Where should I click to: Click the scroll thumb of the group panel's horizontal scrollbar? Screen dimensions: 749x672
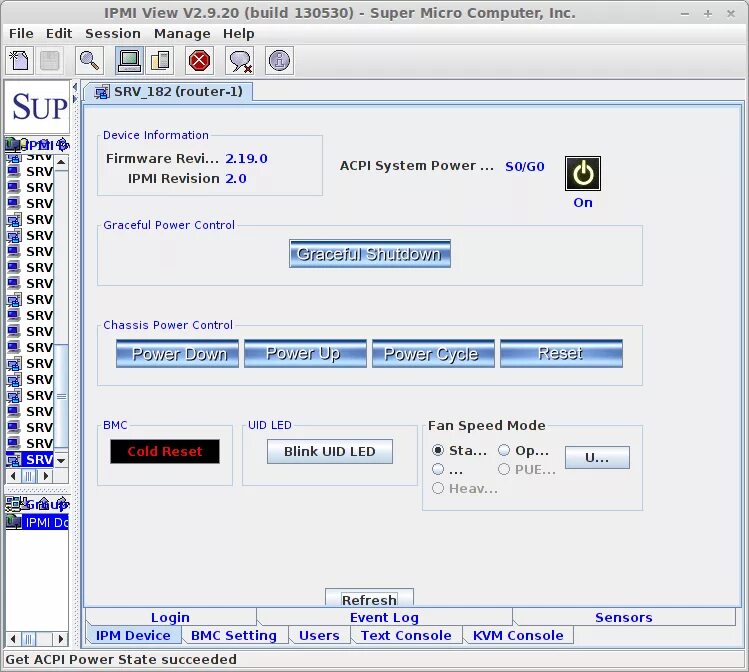click(x=29, y=639)
